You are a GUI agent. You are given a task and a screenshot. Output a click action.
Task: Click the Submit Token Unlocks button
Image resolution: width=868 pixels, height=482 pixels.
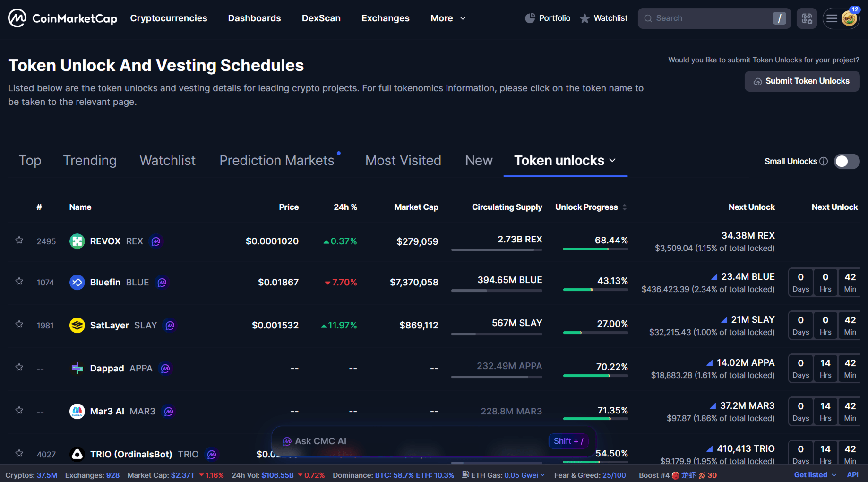pos(802,81)
